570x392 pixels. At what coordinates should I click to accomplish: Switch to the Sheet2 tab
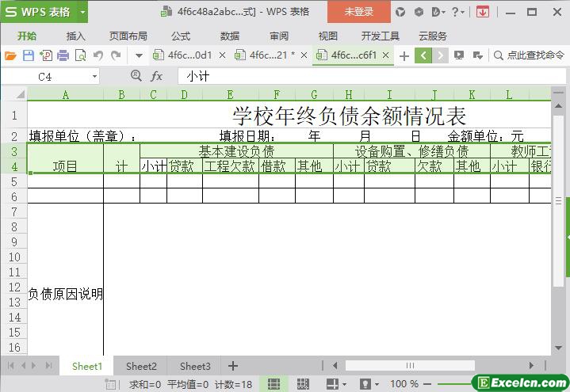coord(141,366)
